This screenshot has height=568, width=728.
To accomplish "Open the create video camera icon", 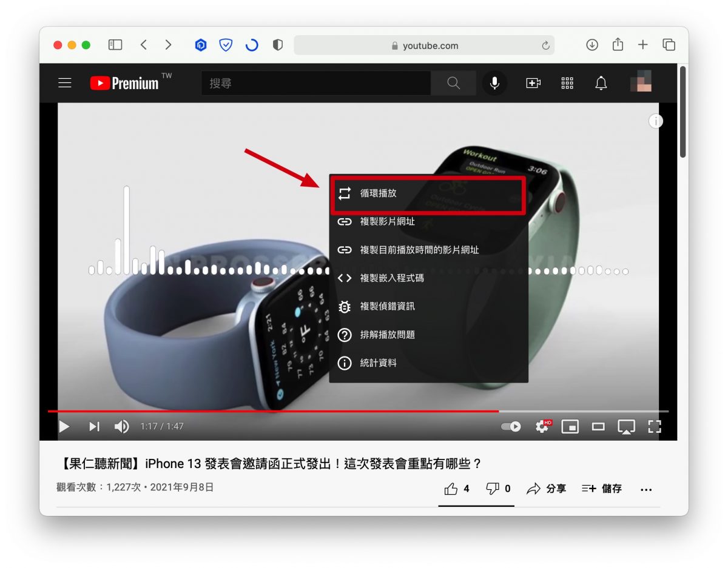I will pyautogui.click(x=533, y=83).
